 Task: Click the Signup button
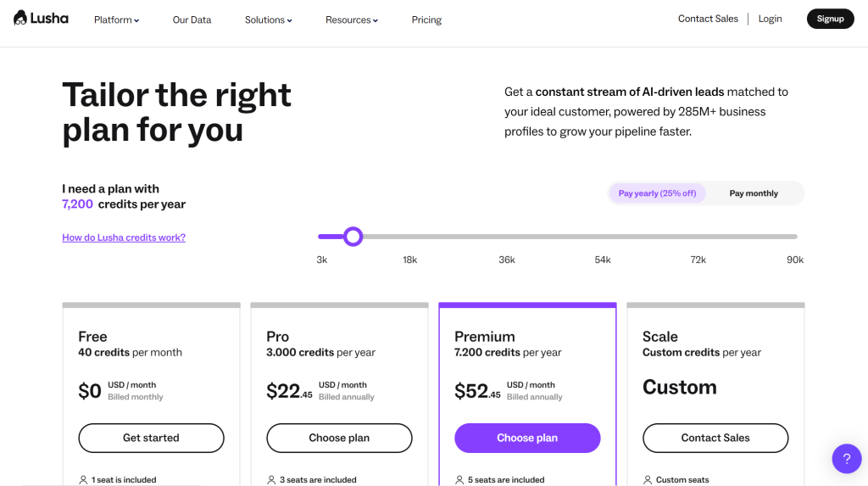pyautogui.click(x=830, y=19)
